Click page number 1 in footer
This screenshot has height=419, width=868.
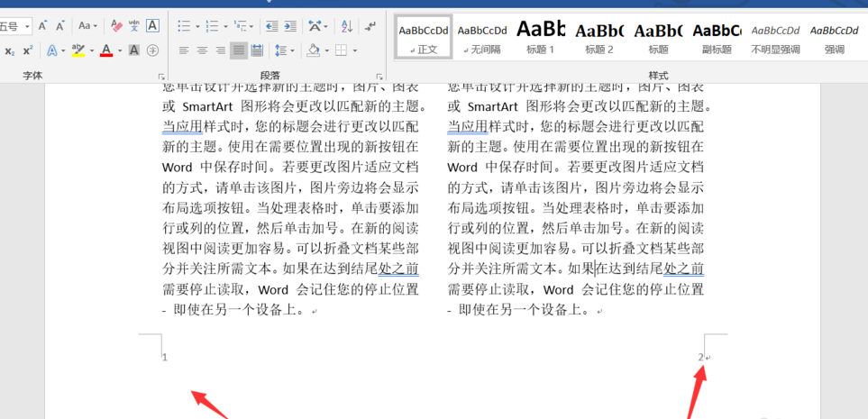[x=164, y=358]
